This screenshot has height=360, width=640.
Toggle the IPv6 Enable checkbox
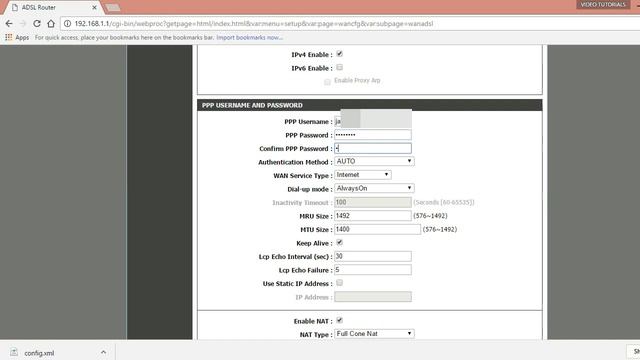[340, 67]
